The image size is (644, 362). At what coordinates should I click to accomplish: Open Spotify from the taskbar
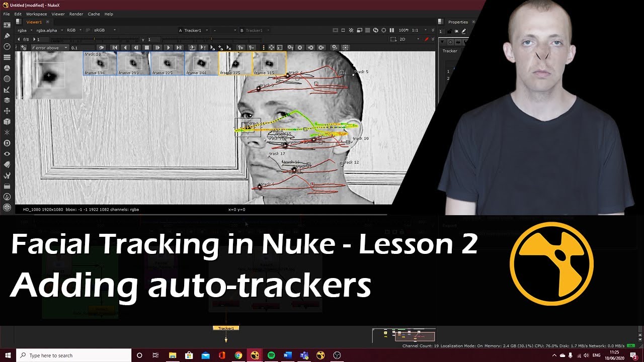point(271,355)
